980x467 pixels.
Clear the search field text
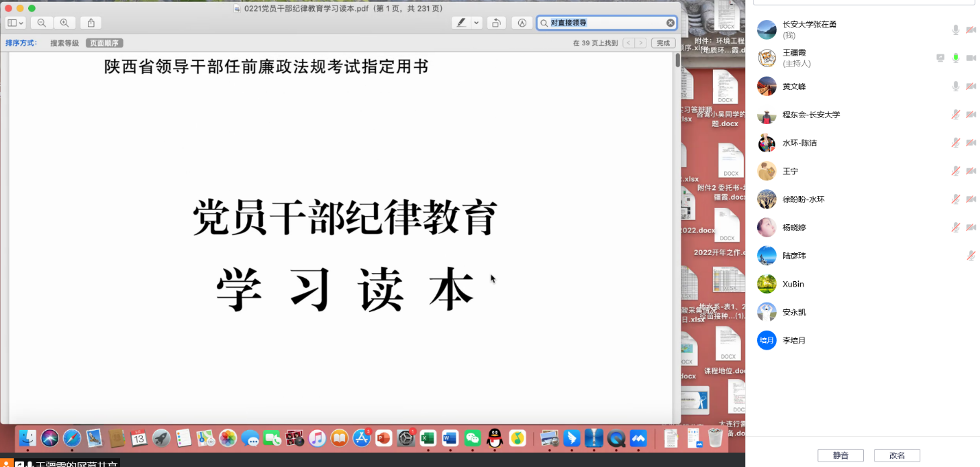pos(670,23)
